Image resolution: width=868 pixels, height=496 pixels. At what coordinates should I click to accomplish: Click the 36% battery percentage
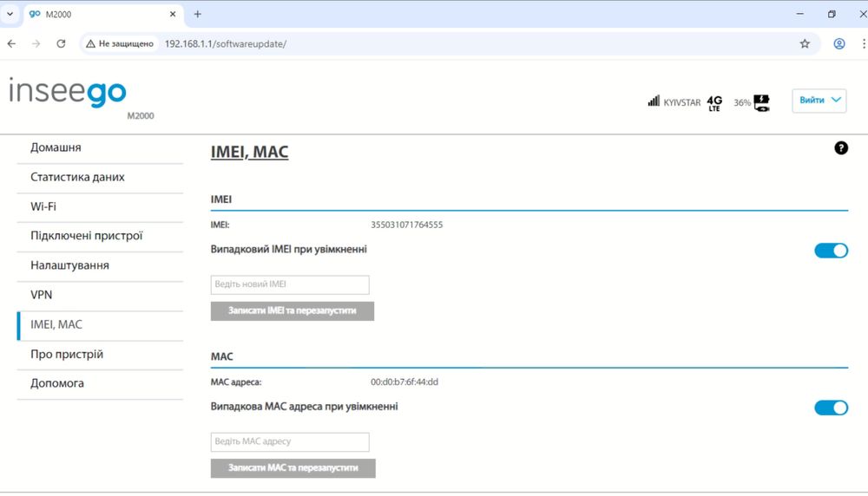742,103
